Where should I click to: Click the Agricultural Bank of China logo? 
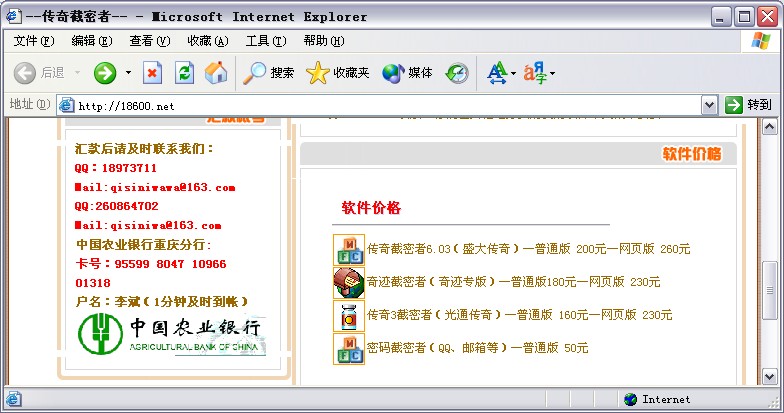coord(172,334)
